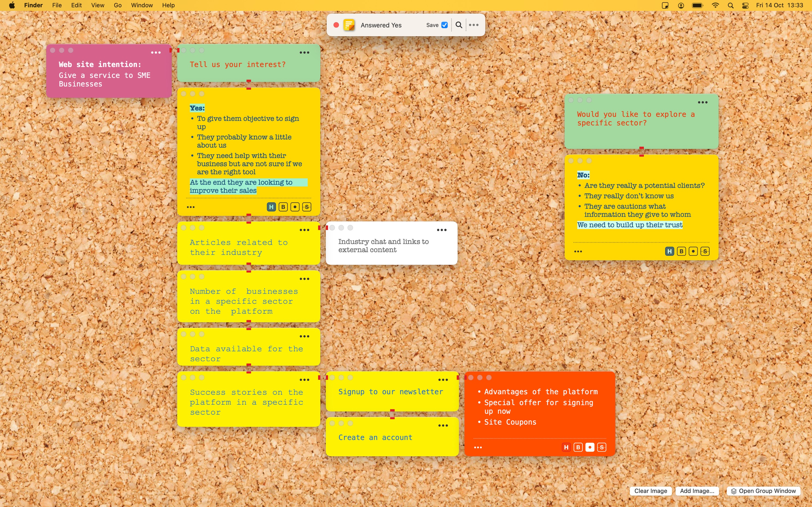Image resolution: width=812 pixels, height=507 pixels.
Task: Toggle the bullet button on the Yes note
Action: click(295, 207)
